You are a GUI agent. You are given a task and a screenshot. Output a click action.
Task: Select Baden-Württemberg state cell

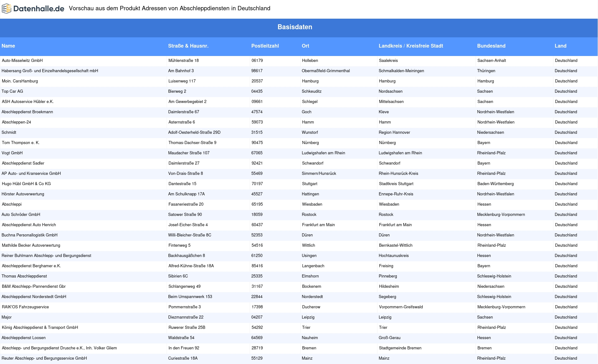[496, 184]
